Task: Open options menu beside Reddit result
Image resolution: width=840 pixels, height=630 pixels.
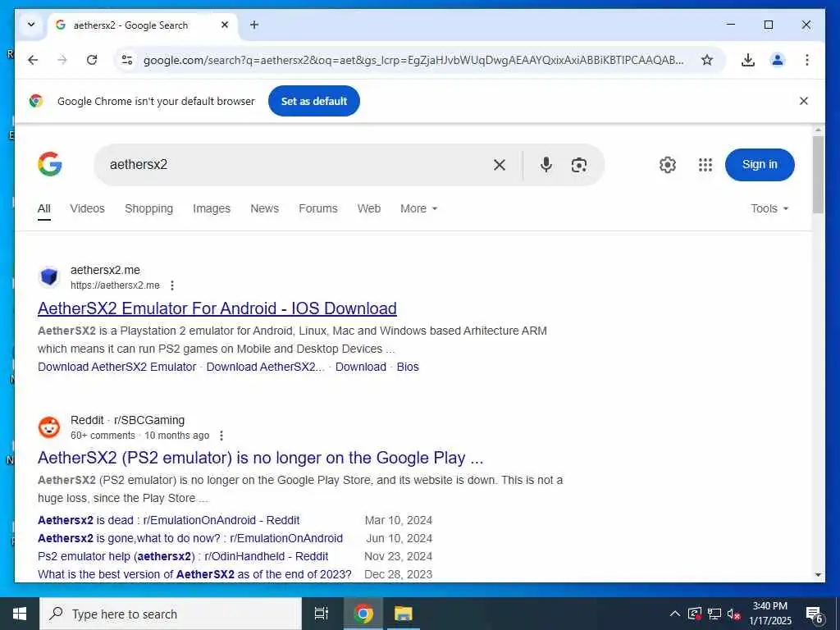Action: coord(221,436)
